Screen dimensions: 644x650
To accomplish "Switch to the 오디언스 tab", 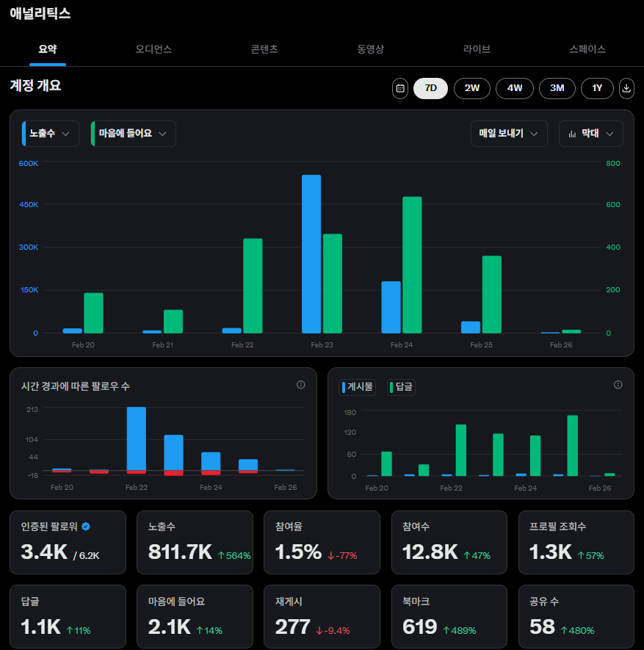I will point(153,49).
